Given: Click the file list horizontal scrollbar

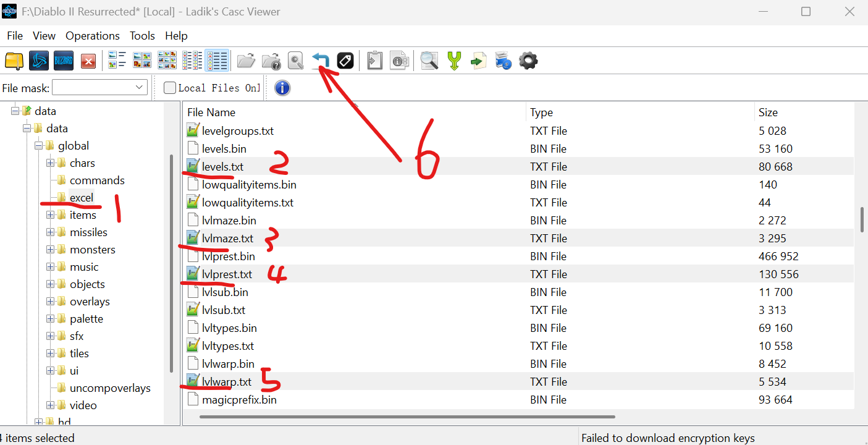Looking at the screenshot, I should pos(407,417).
